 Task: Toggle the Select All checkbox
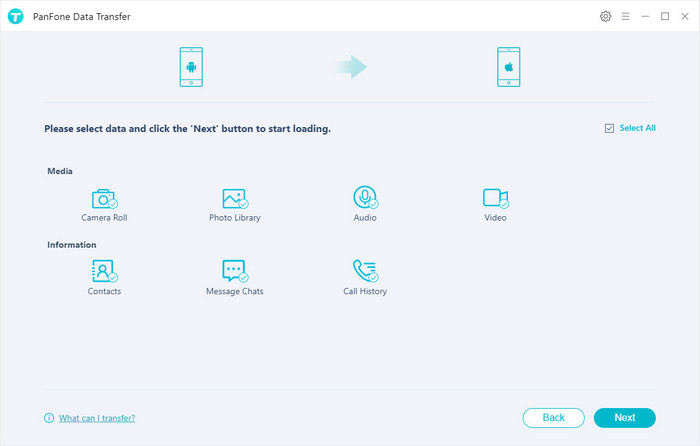point(609,129)
